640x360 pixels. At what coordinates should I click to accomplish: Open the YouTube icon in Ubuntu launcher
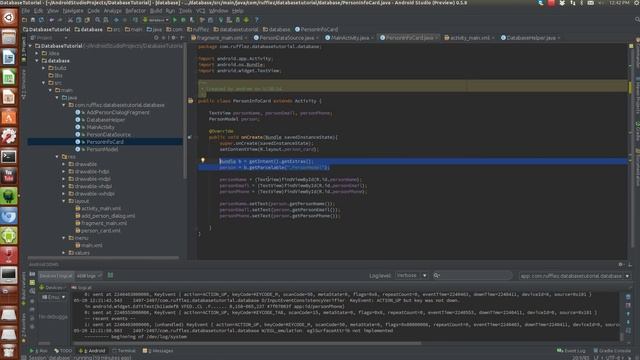click(x=9, y=176)
